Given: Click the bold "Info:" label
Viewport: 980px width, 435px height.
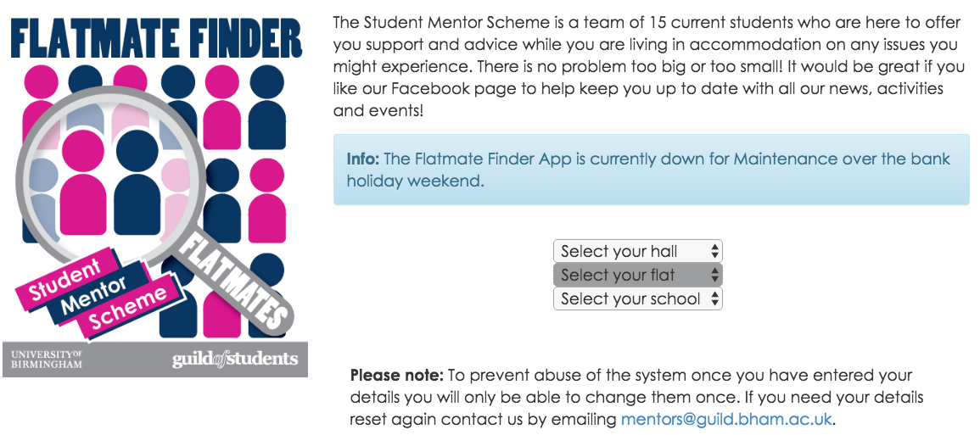Looking at the screenshot, I should pos(363,159).
